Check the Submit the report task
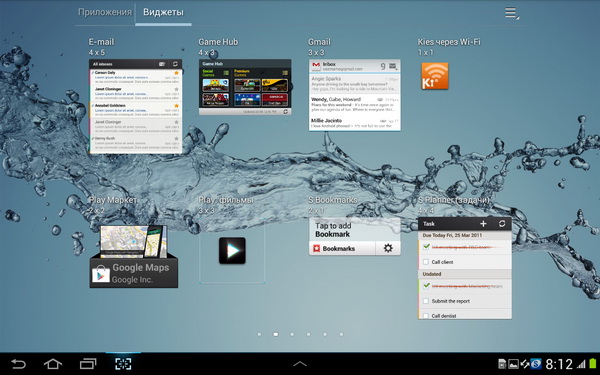600x375 pixels. 426,301
